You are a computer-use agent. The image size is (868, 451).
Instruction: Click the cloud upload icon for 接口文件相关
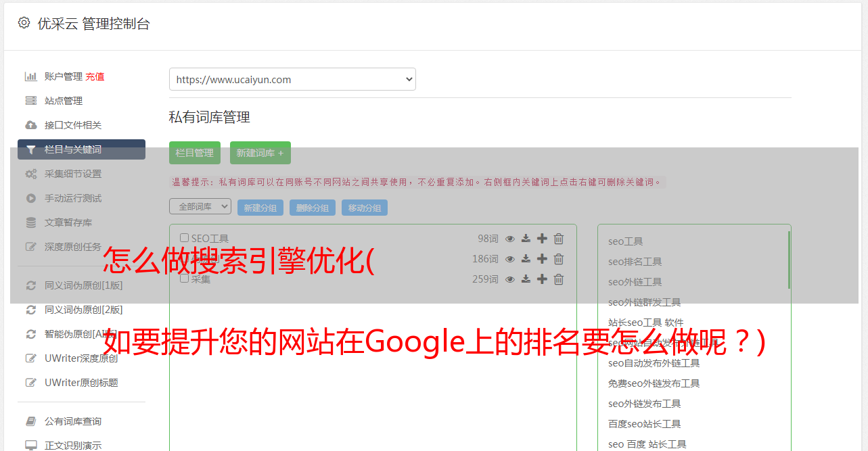[x=31, y=125]
